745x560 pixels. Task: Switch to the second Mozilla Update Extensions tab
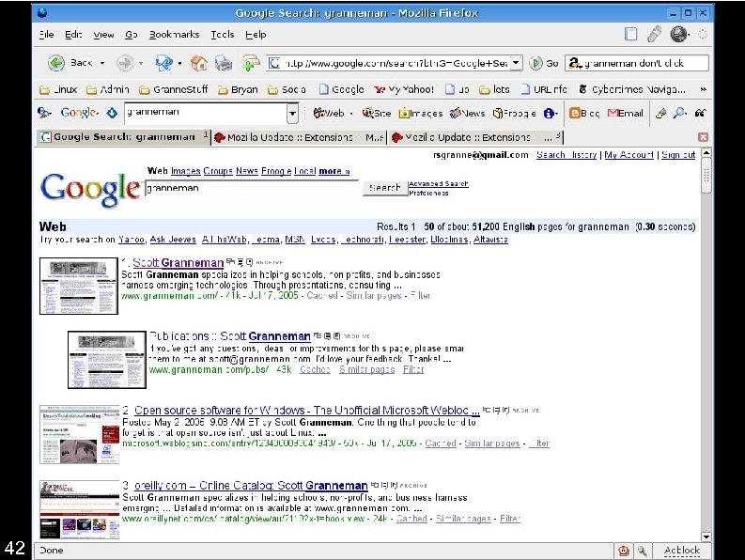click(475, 137)
